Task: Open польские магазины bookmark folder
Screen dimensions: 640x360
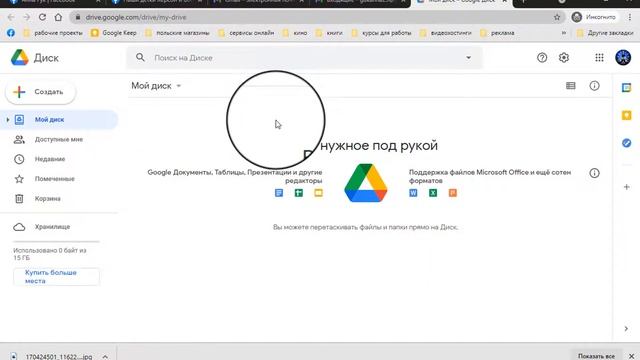Action: click(x=178, y=33)
